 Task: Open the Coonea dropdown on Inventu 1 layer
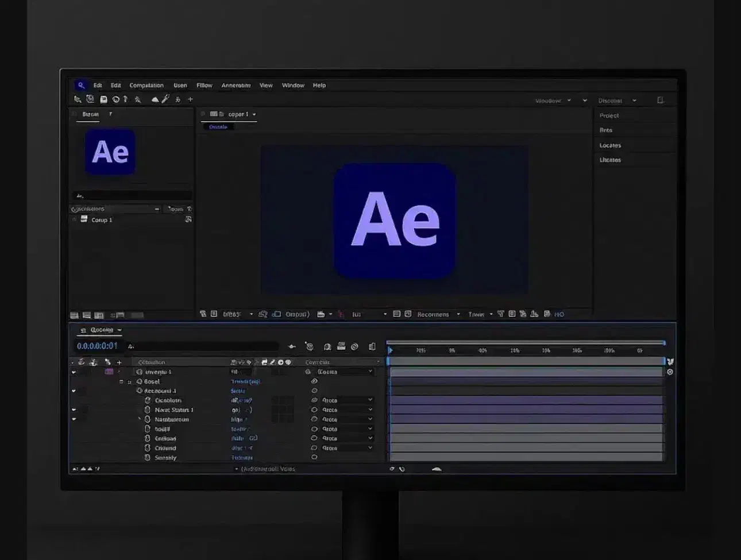coord(345,372)
